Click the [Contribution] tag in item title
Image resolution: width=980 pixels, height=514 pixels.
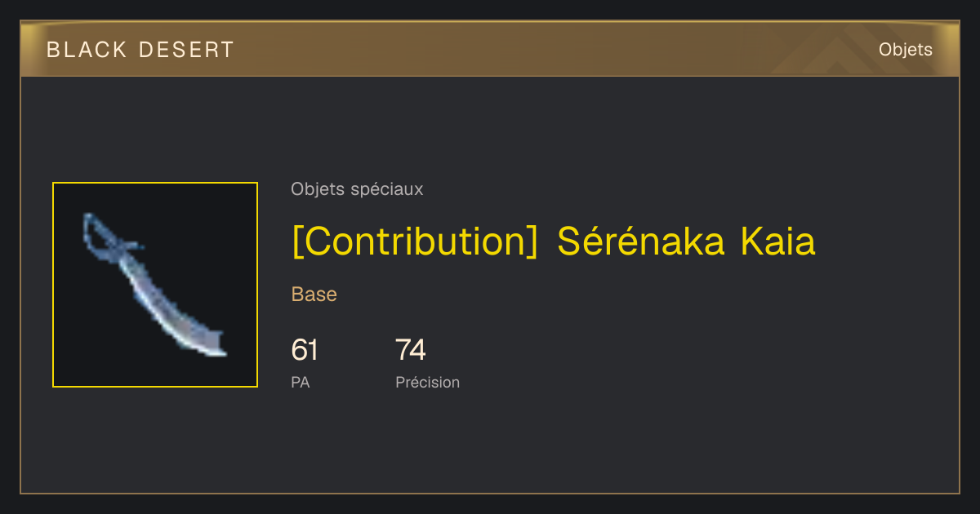pos(415,241)
